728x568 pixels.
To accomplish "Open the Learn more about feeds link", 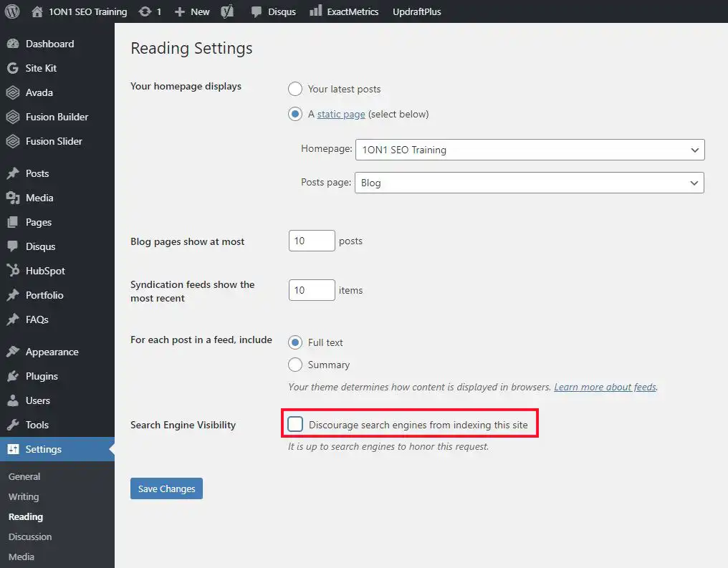I will coord(604,387).
